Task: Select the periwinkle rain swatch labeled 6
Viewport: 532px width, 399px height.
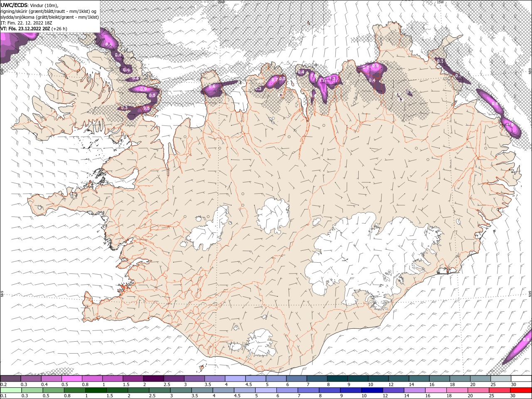Action: (287, 390)
